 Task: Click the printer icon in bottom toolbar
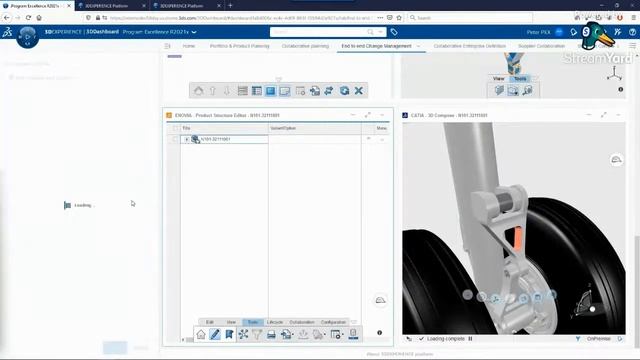(271, 334)
